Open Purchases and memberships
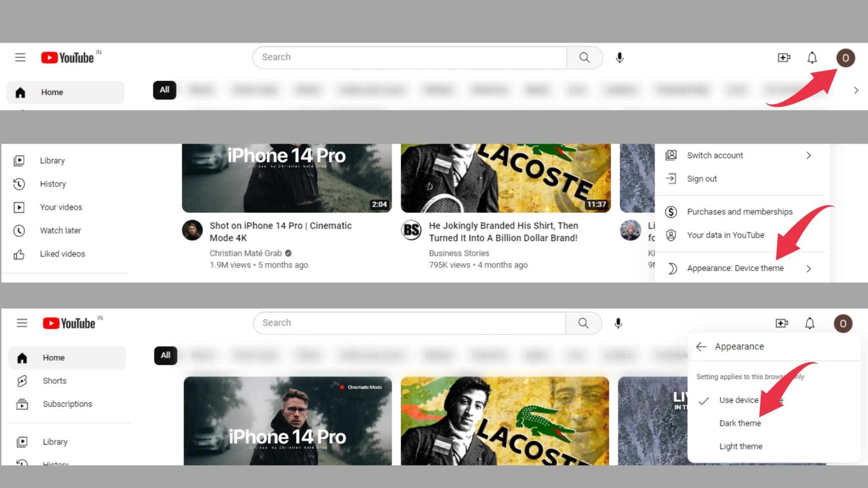 tap(740, 212)
